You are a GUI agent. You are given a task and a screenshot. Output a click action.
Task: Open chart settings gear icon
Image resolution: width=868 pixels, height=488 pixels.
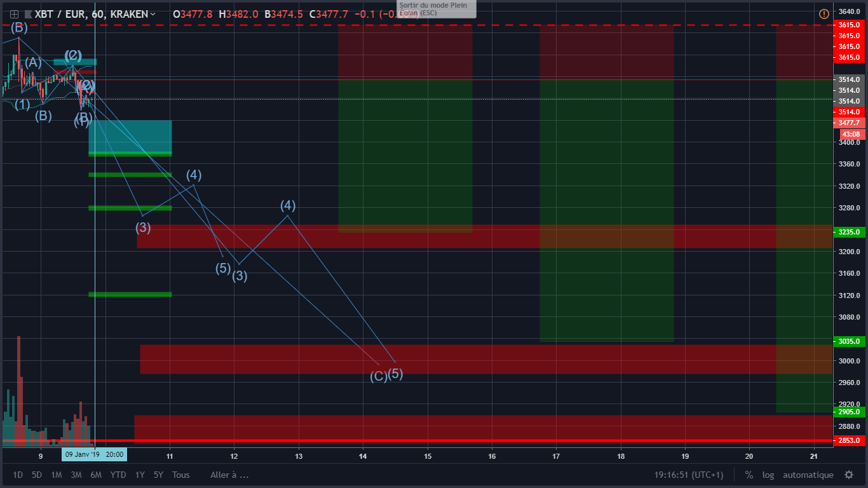[x=848, y=475]
